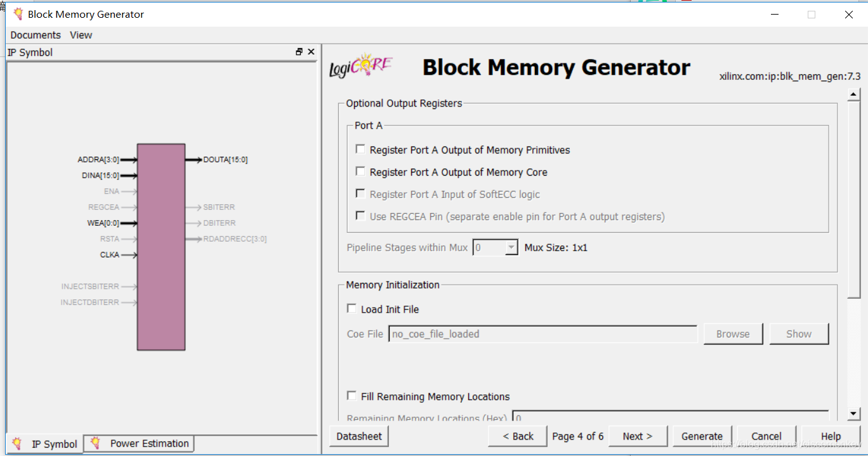Enable Register Port A Output of Memory Core
868x456 pixels.
[x=360, y=172]
